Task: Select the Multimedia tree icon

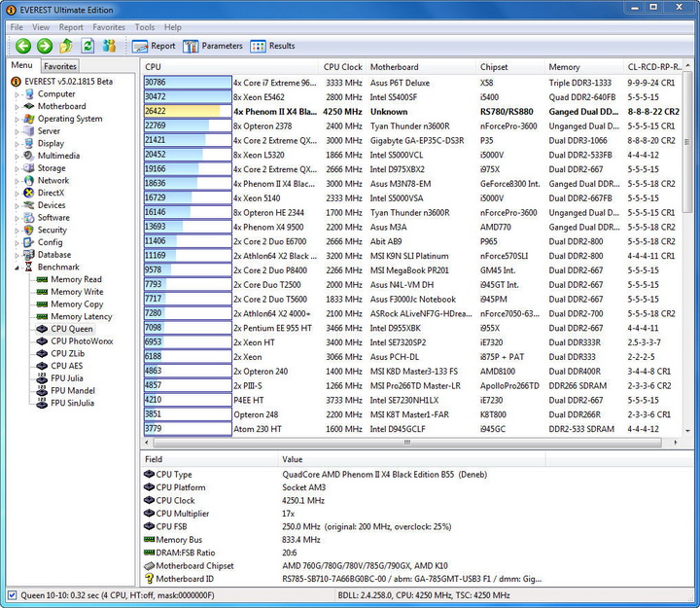Action: pos(29,156)
